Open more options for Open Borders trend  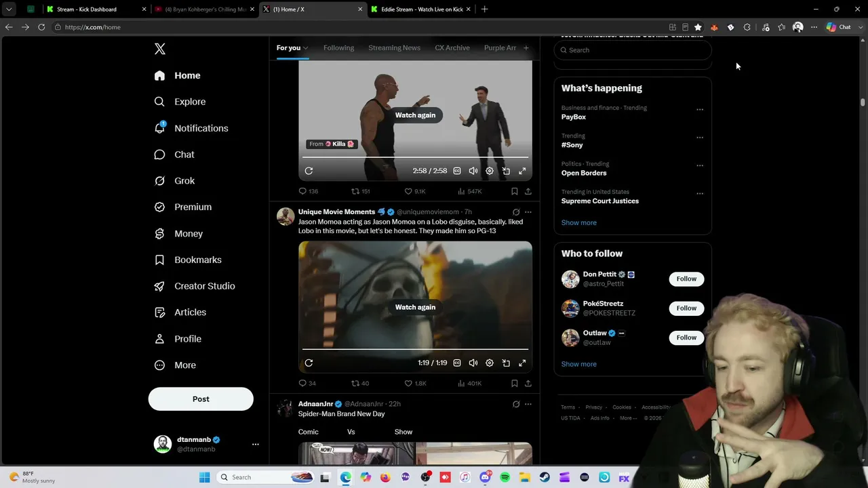(700, 165)
